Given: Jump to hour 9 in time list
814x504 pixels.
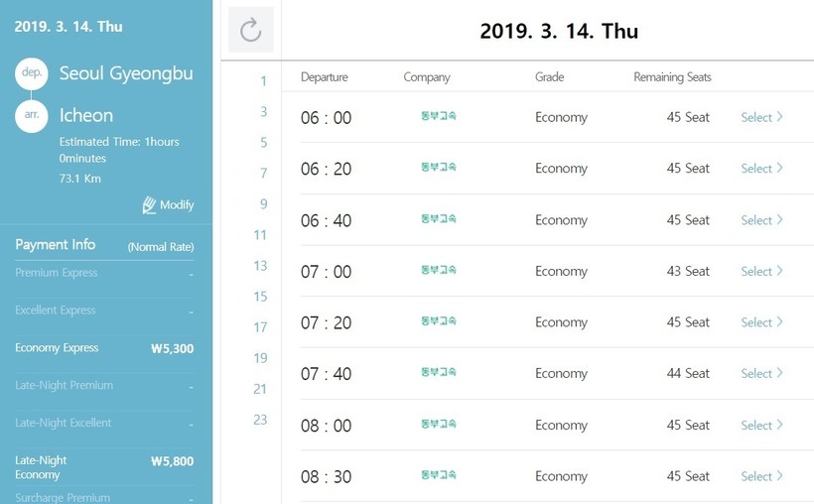Looking at the screenshot, I should [x=263, y=204].
